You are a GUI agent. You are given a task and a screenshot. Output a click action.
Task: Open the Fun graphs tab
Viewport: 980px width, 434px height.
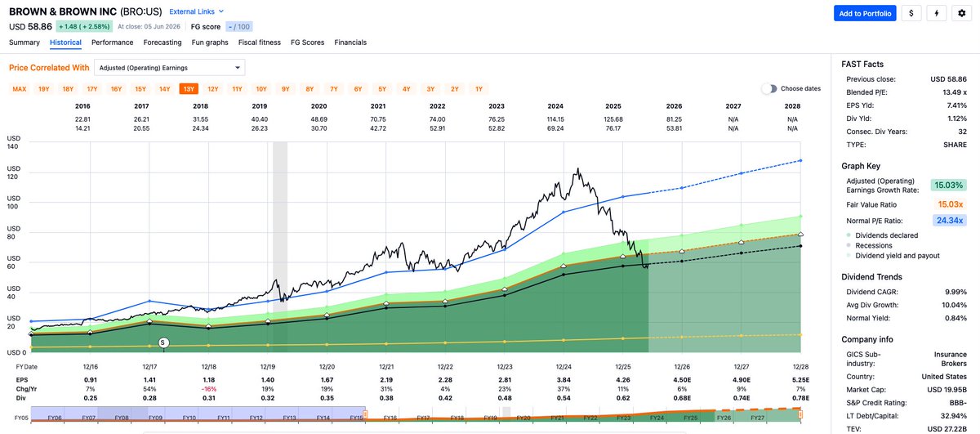pyautogui.click(x=210, y=42)
